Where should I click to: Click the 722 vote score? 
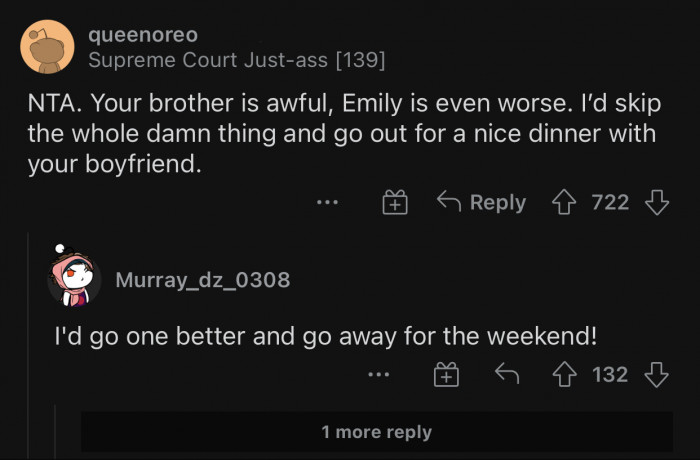coord(610,203)
